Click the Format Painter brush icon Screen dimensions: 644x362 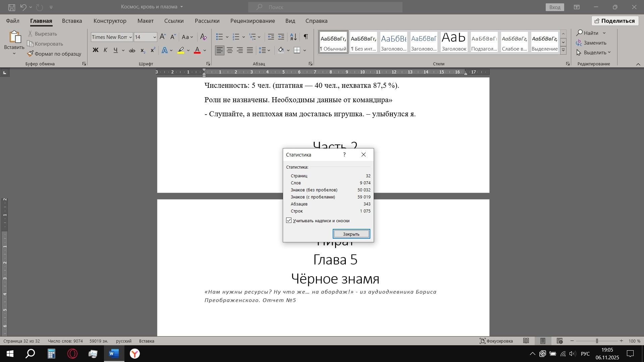pos(30,54)
